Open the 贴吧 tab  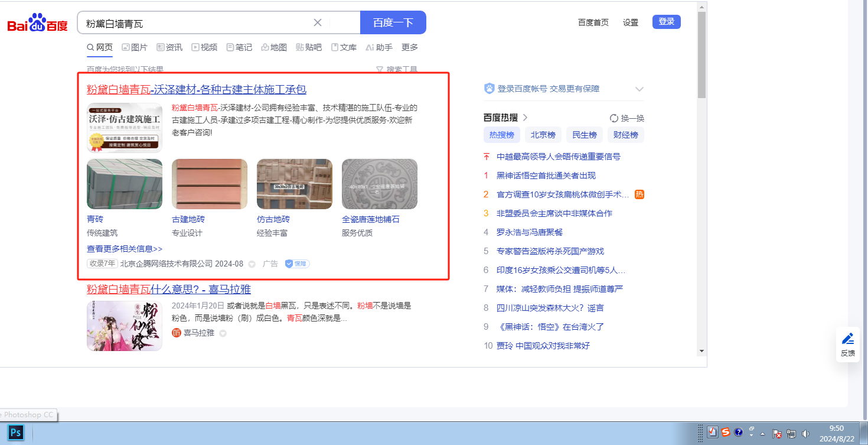[309, 47]
